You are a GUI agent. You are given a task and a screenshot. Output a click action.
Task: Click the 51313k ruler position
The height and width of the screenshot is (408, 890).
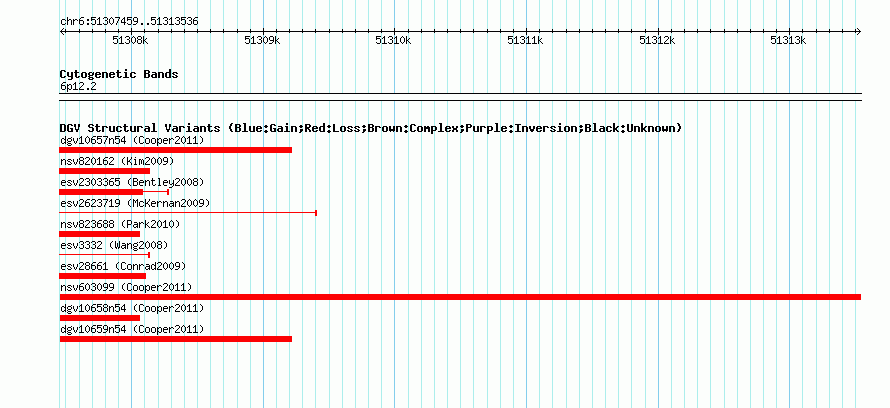coord(788,40)
